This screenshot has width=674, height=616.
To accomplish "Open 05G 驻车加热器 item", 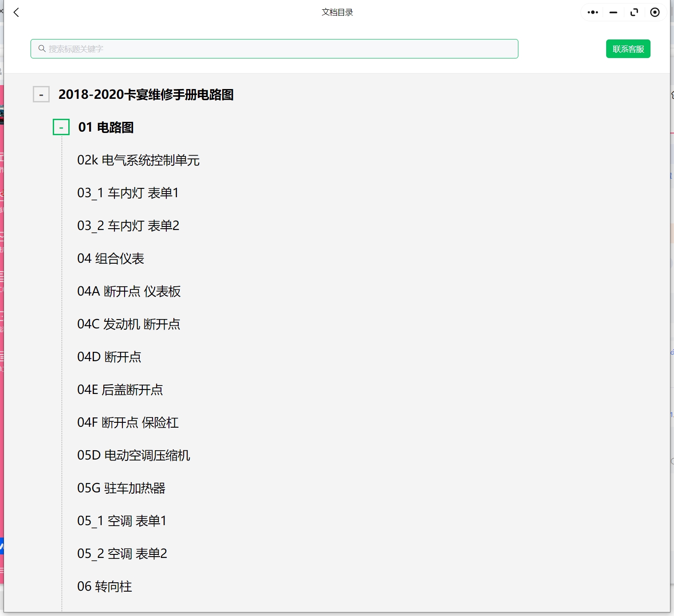I will pyautogui.click(x=121, y=488).
